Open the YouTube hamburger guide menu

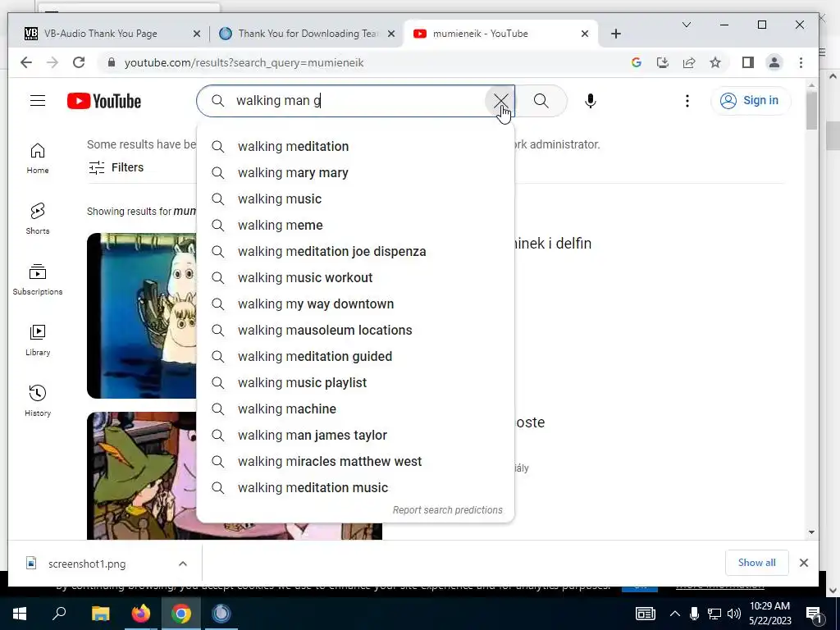pos(38,101)
